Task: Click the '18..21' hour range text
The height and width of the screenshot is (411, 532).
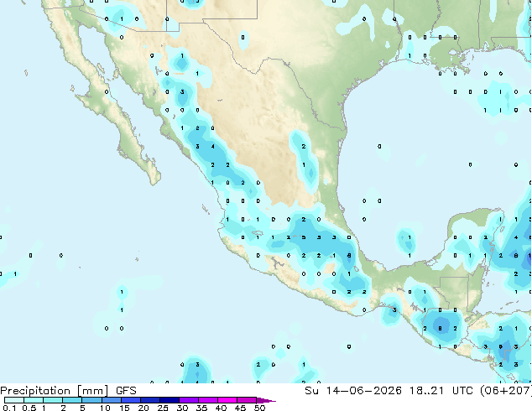Action: coord(427,391)
